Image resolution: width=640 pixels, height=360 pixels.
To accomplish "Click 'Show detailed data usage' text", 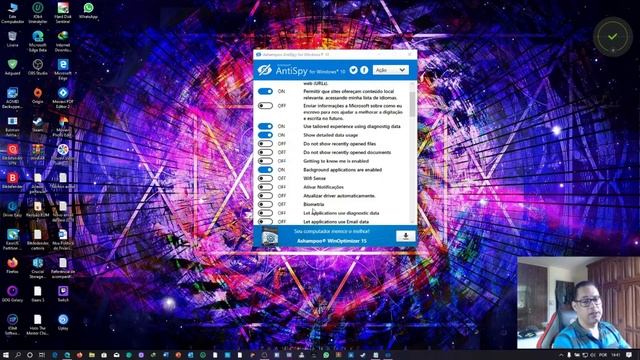I will coord(330,135).
